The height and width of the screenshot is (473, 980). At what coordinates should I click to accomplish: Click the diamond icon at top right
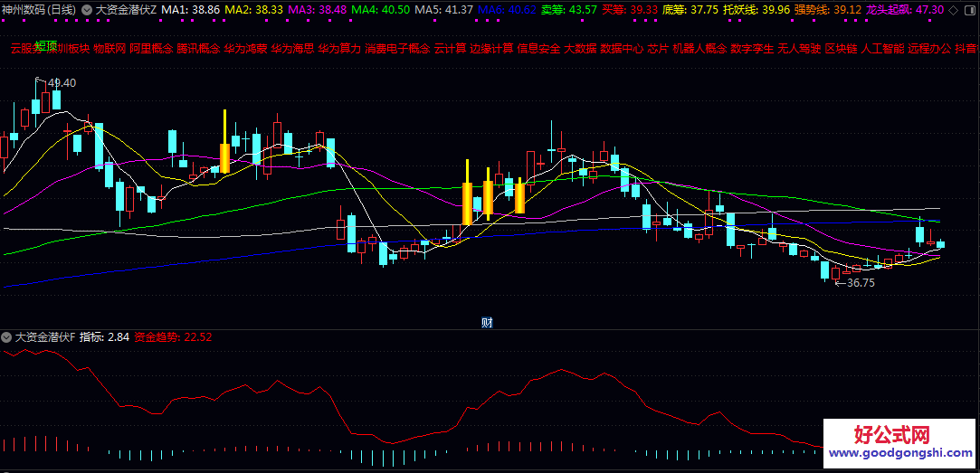tap(952, 9)
